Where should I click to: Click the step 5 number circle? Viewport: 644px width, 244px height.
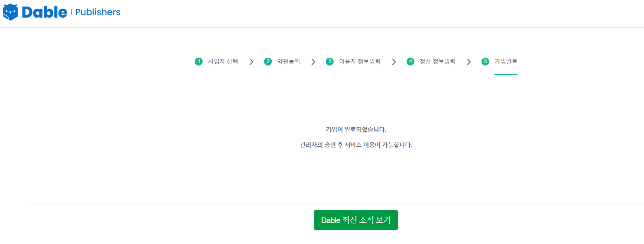pos(485,61)
